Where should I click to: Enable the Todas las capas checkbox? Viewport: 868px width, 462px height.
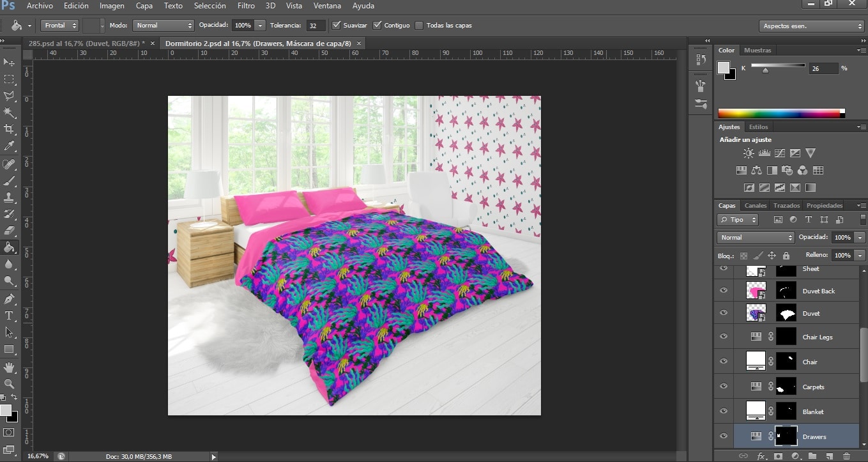(419, 26)
